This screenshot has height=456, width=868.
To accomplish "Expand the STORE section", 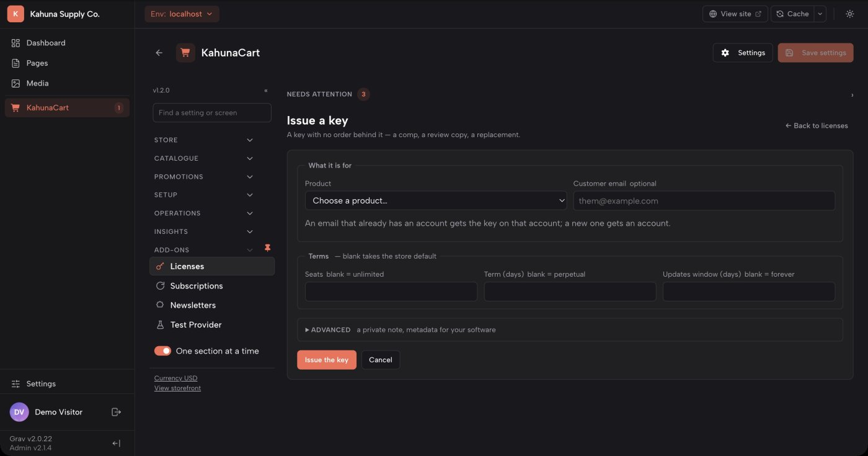I will [x=204, y=140].
